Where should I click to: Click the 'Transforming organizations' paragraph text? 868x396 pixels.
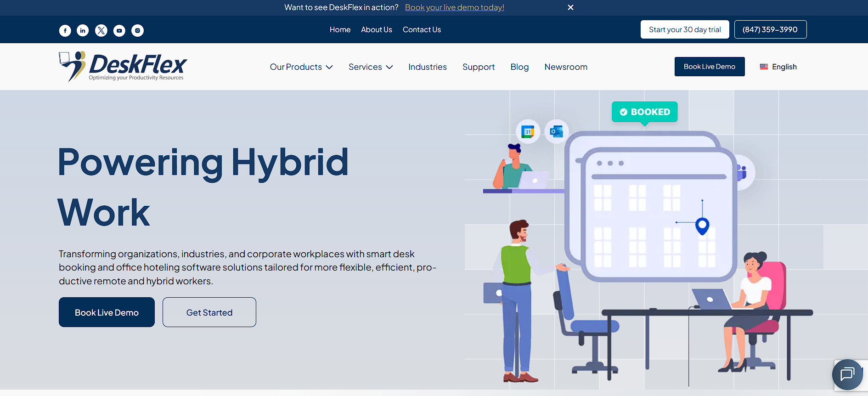coord(248,267)
